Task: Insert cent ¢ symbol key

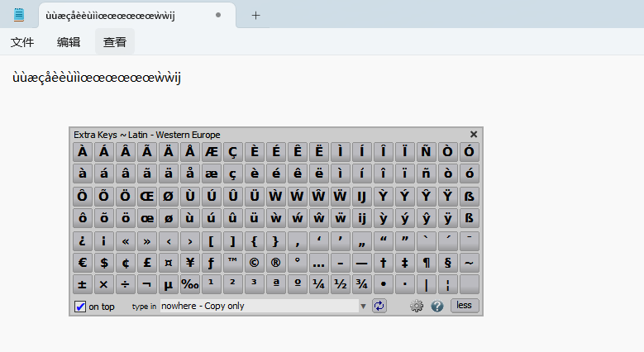Action: (x=126, y=263)
